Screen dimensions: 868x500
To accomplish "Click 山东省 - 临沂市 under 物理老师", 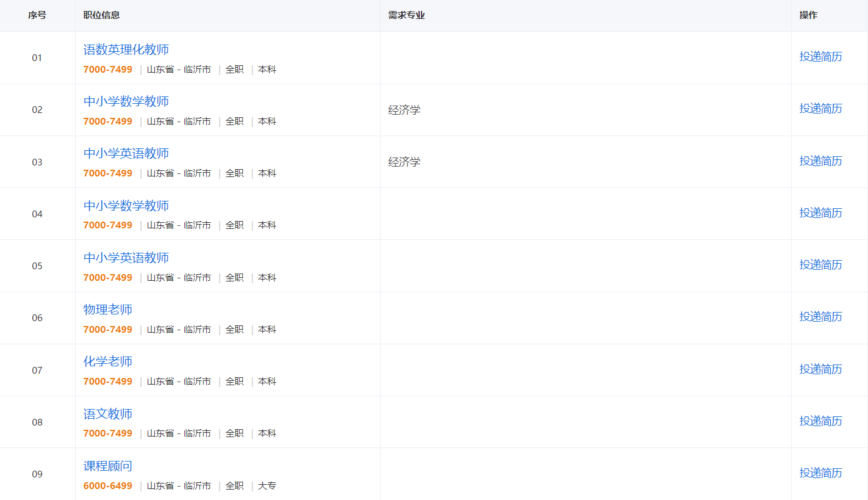I will [179, 330].
